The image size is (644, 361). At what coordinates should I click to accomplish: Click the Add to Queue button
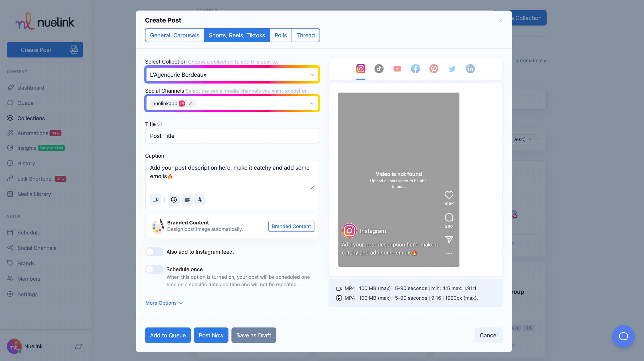tap(168, 335)
